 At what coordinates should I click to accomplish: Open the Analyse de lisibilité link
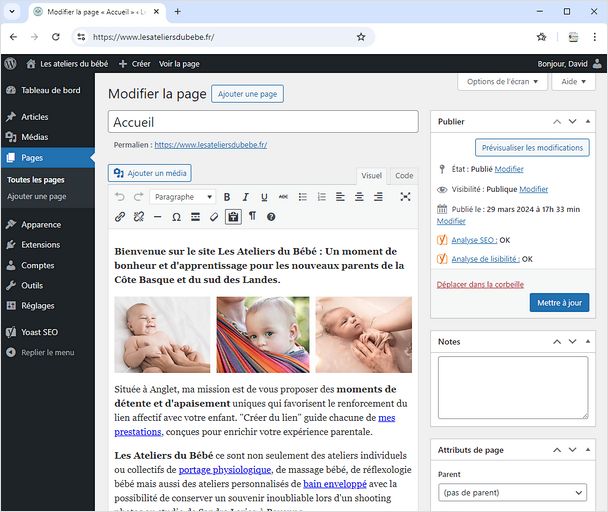tap(485, 259)
